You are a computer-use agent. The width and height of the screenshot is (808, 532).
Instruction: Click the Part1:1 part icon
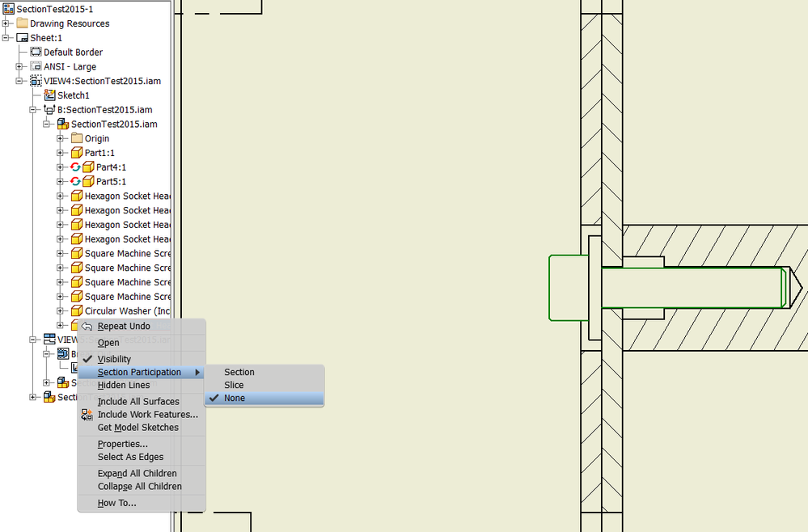pos(76,152)
